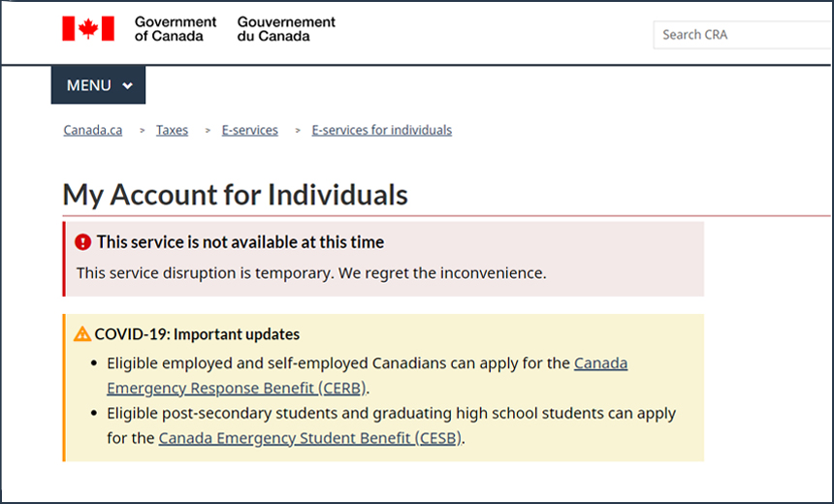834x504 pixels.
Task: Click the Canadian flag icon
Action: tap(87, 29)
